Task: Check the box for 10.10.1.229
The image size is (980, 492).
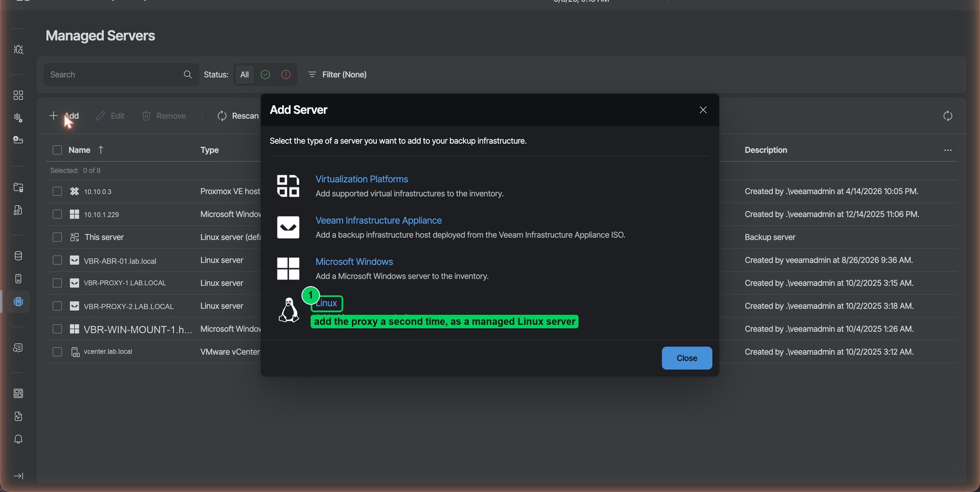Action: (x=57, y=214)
